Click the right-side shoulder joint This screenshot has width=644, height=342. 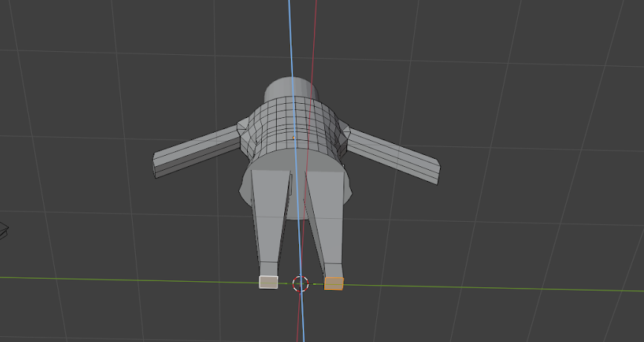pos(343,134)
